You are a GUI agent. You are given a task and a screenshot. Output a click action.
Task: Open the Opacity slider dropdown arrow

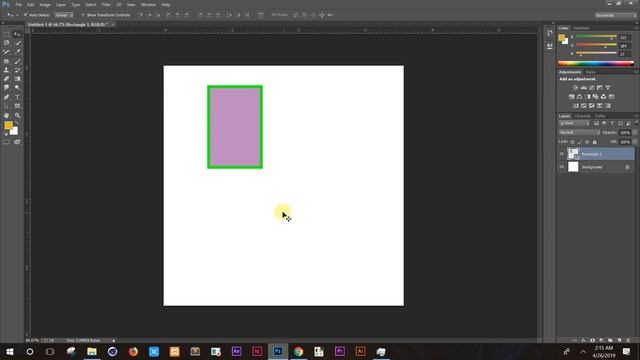(x=635, y=133)
